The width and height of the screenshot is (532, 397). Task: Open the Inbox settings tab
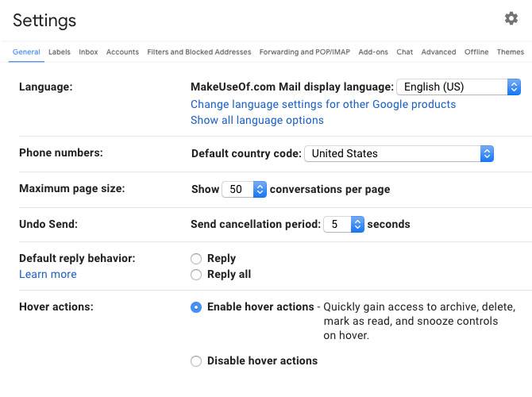(88, 52)
